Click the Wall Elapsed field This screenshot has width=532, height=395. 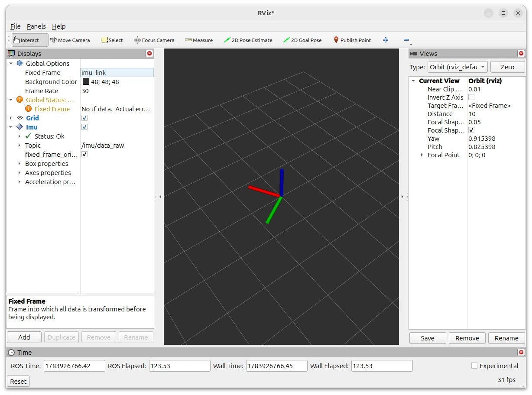click(x=382, y=366)
